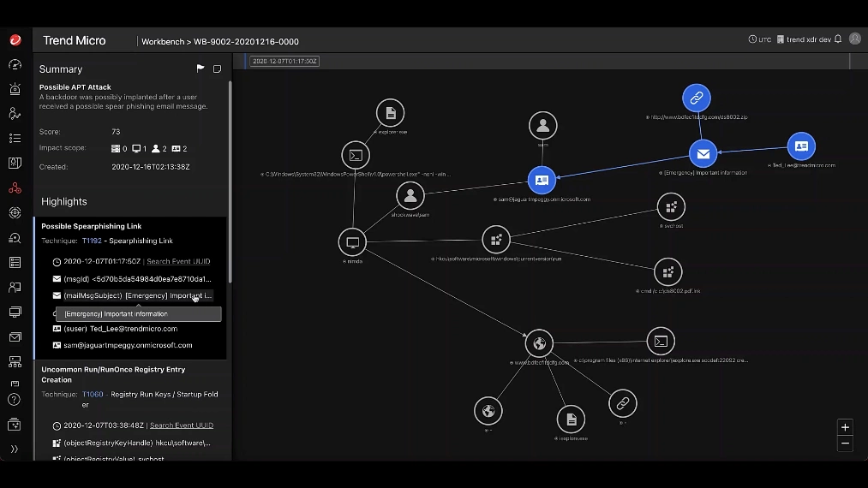Select the objectRegistryKeyHandle hkcu\software row
The width and height of the screenshot is (868, 488).
coord(132,443)
